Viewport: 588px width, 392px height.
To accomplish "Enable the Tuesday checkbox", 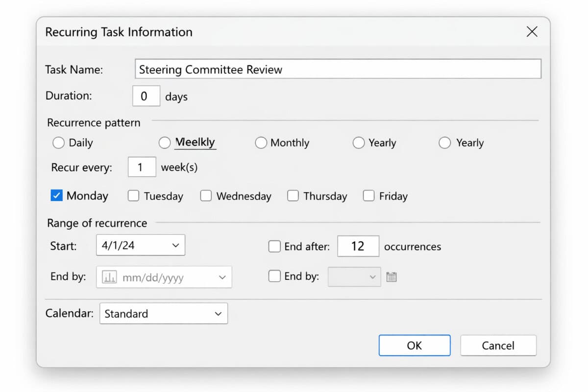I will pyautogui.click(x=133, y=196).
